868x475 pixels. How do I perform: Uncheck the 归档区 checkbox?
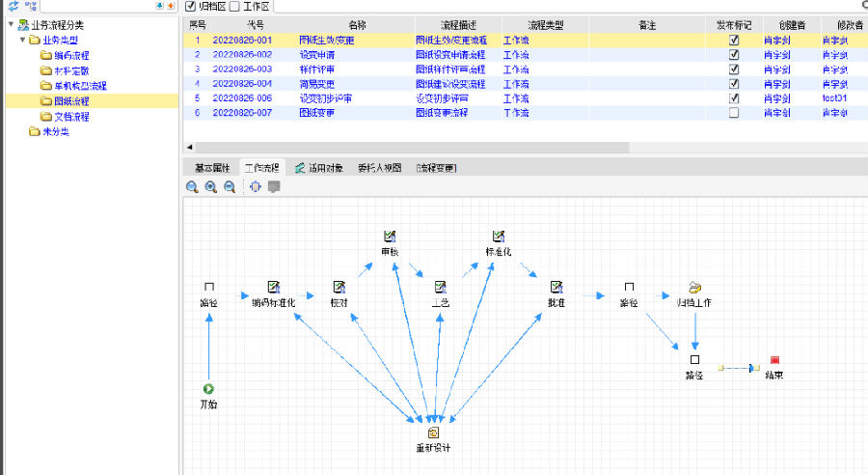click(190, 7)
